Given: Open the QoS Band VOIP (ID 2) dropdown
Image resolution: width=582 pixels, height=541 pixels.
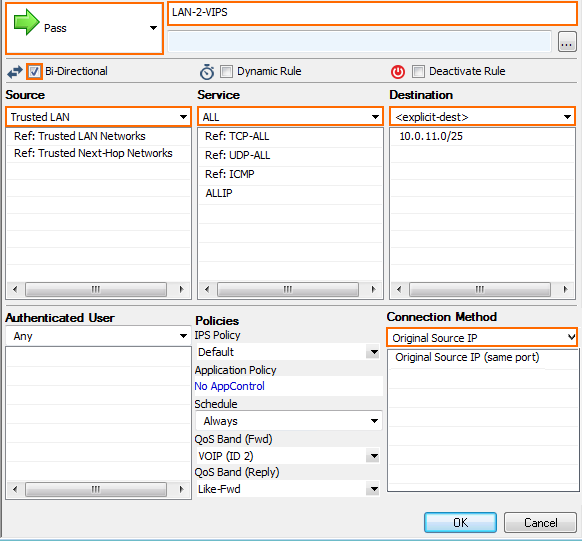Looking at the screenshot, I should 288,456.
